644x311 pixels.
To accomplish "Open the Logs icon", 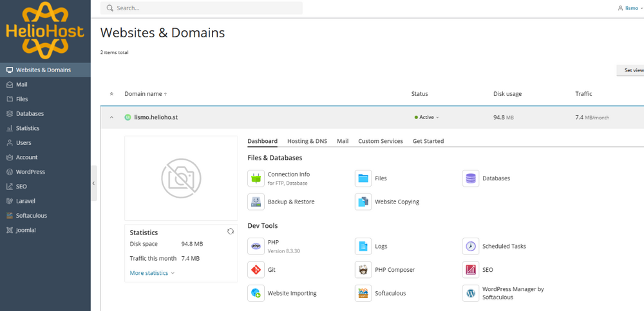I will (363, 246).
